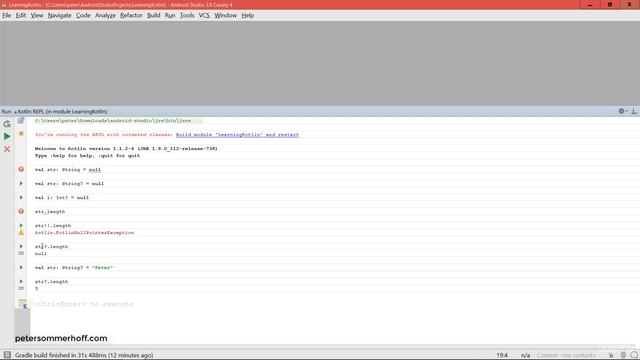This screenshot has width=640, height=360.
Task: Click the red X Stop icon
Action: coord(7,149)
